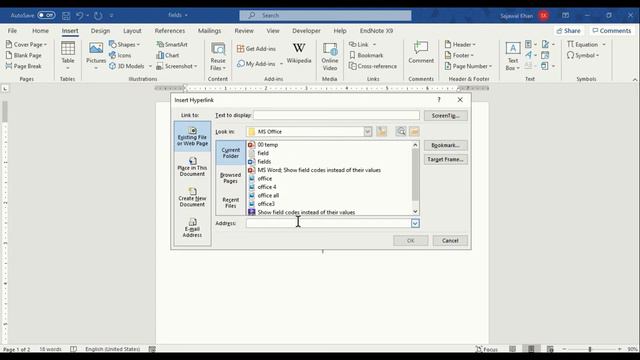This screenshot has width=640, height=360.
Task: Add a new Comment from ribbon
Action: 421,52
